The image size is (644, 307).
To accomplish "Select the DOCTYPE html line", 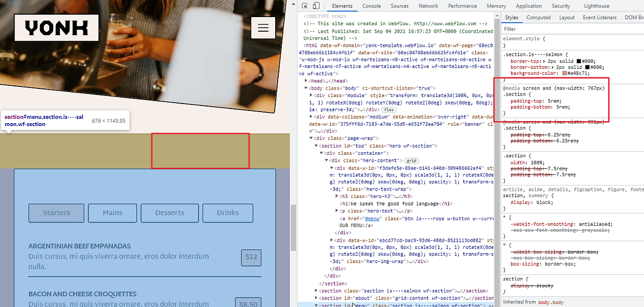I will tap(325, 16).
